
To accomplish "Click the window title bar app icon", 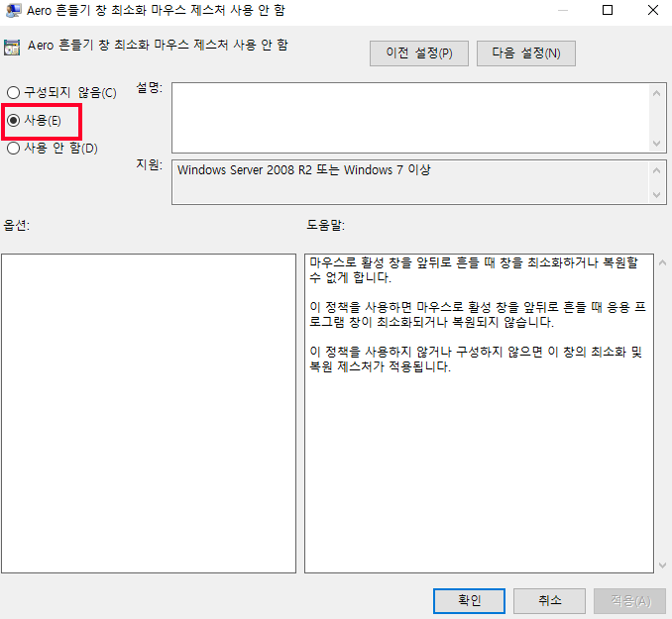I will point(13,10).
